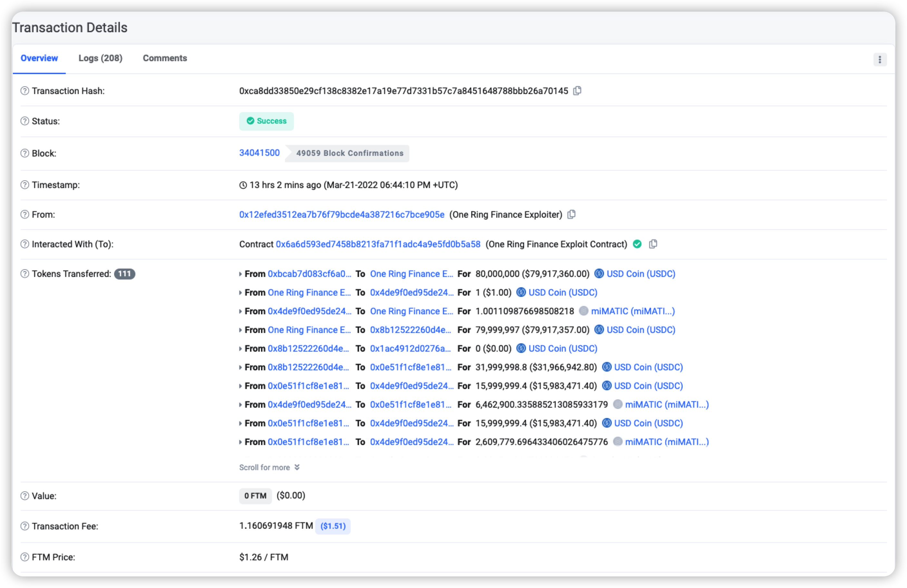Click Scroll for more chevrons

[297, 467]
